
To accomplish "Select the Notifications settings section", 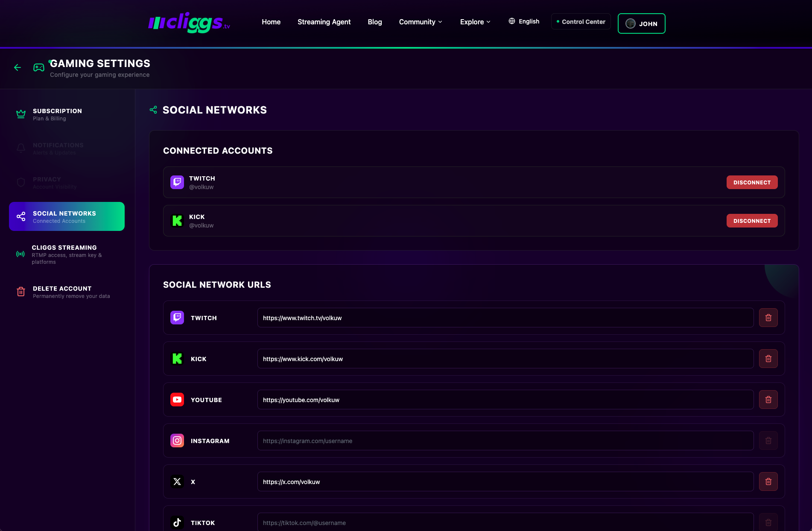I will click(x=67, y=148).
